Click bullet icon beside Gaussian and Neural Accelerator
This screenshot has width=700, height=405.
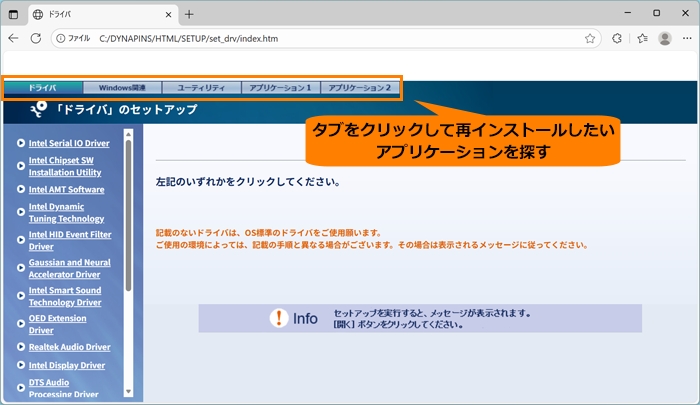pos(21,267)
